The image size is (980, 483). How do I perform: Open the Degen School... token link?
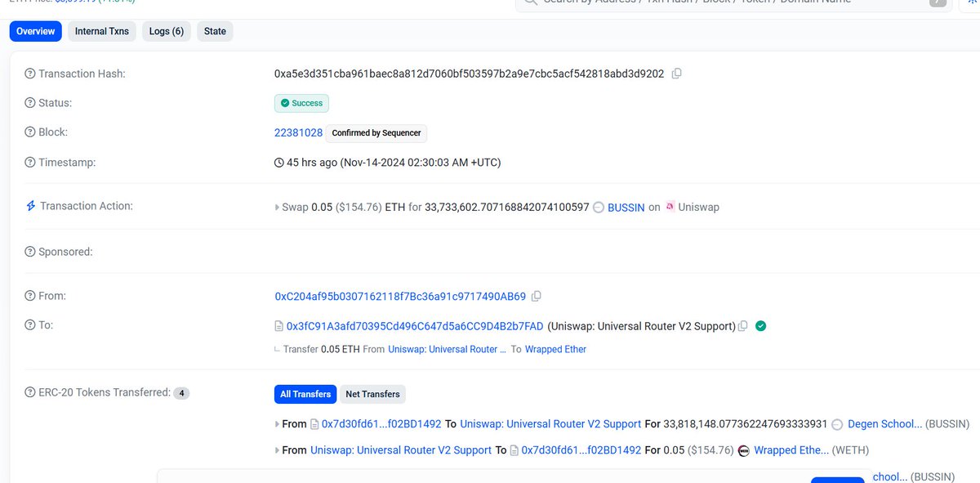[x=885, y=424]
